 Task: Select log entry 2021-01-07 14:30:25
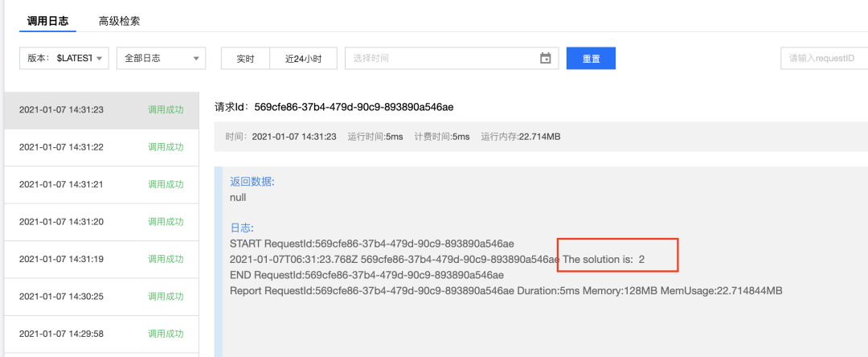click(x=101, y=297)
